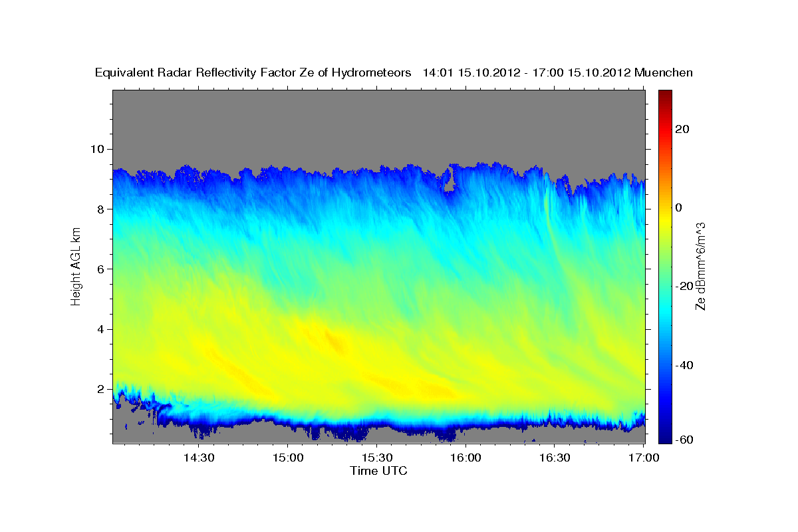Click the 'Ze dBmm^6/m^3' colorbar title
Image resolution: width=798 pixels, height=532 pixels.
700,266
